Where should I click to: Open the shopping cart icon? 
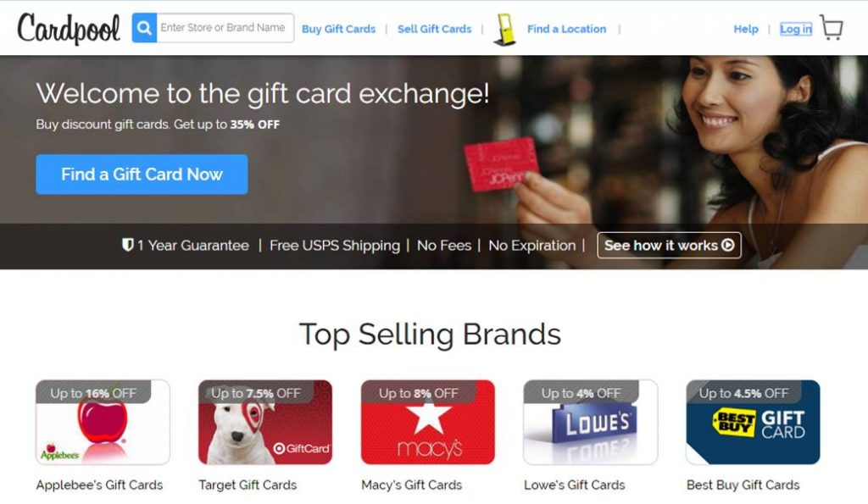click(832, 28)
